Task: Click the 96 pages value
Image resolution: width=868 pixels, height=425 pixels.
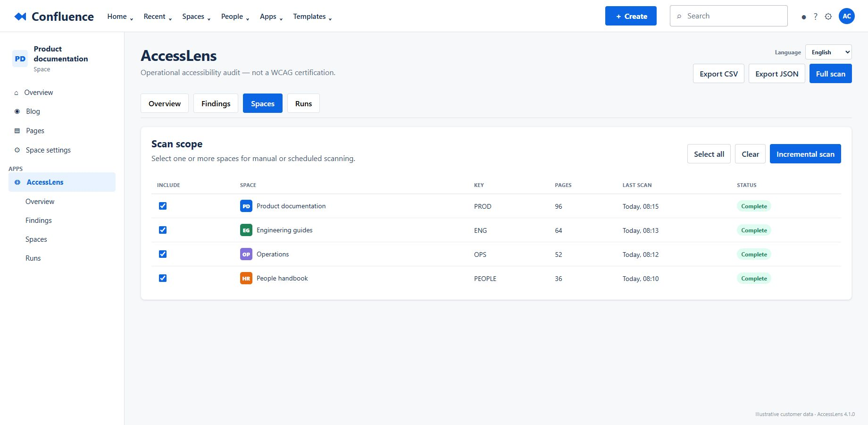Action: (559, 206)
